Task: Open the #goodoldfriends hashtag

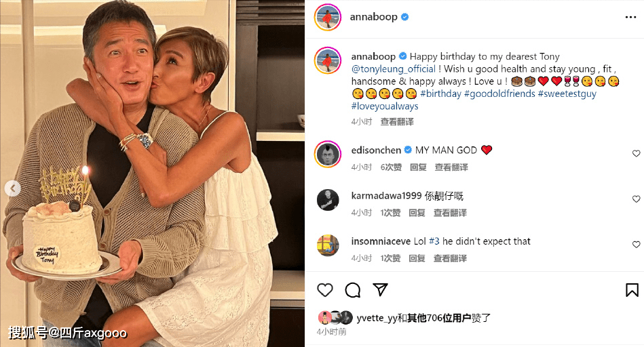Action: [x=499, y=94]
